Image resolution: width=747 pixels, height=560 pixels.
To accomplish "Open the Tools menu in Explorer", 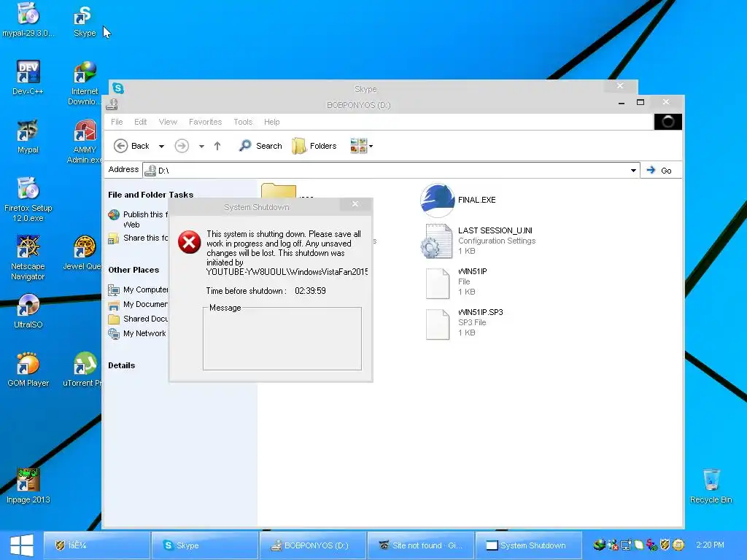I will coord(243,122).
